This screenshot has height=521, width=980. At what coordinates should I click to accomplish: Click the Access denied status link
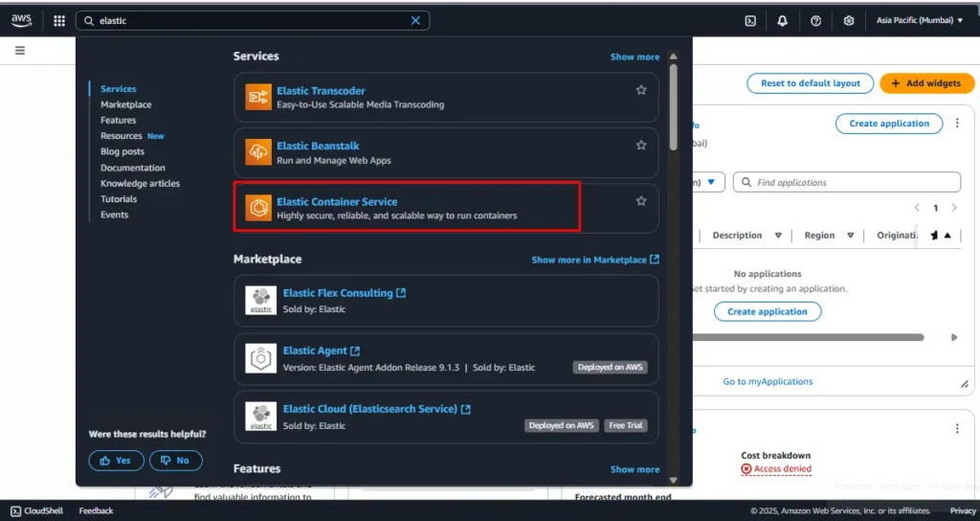(775, 469)
